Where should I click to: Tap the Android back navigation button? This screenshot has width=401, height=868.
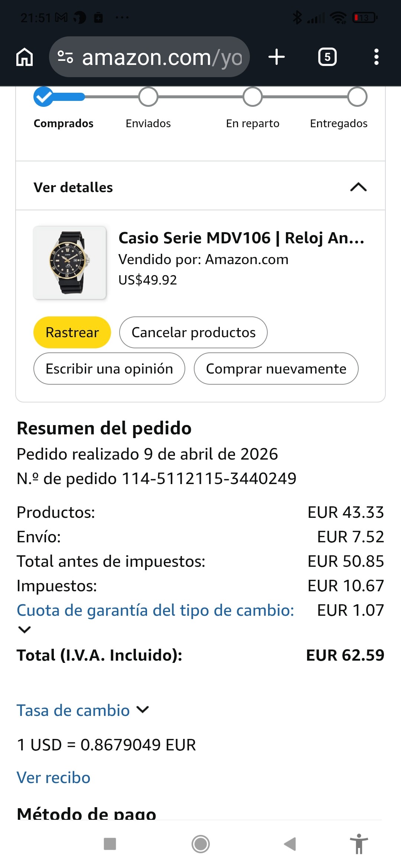pos(290,844)
